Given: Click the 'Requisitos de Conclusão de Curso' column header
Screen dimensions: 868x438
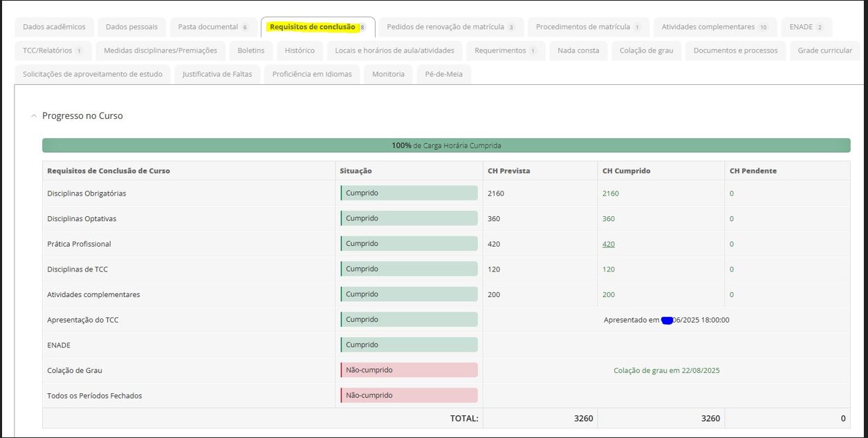Looking at the screenshot, I should [109, 171].
